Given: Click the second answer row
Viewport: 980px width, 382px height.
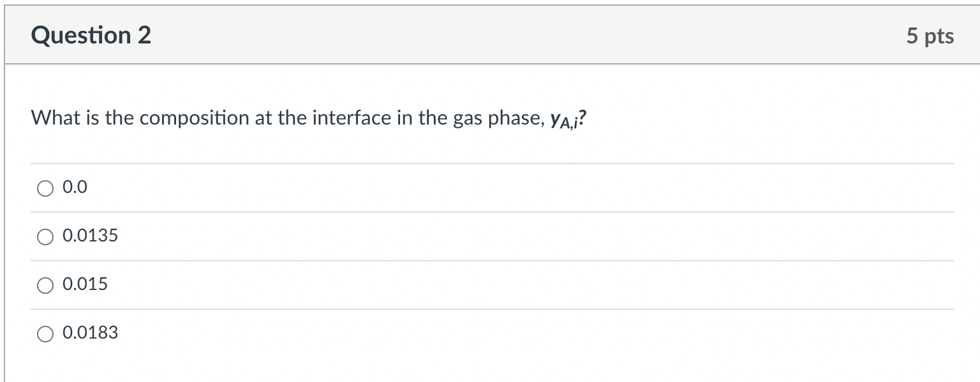Looking at the screenshot, I should click(x=255, y=236).
